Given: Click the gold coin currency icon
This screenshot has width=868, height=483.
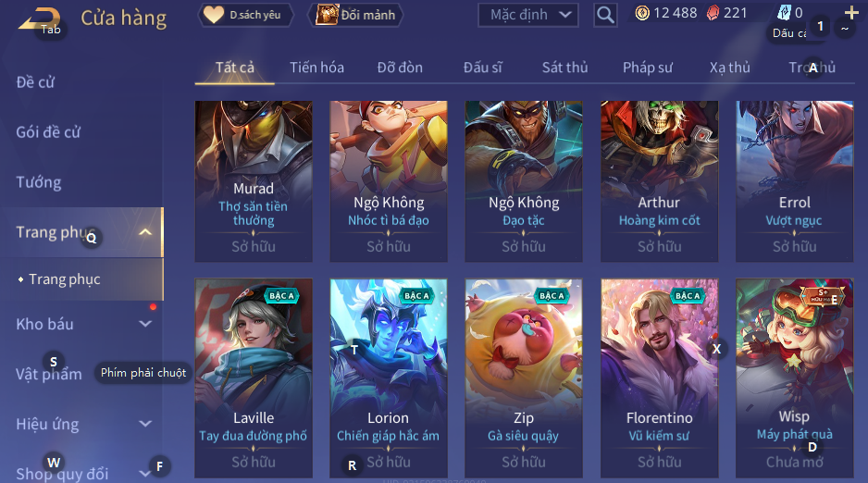Looking at the screenshot, I should (642, 13).
